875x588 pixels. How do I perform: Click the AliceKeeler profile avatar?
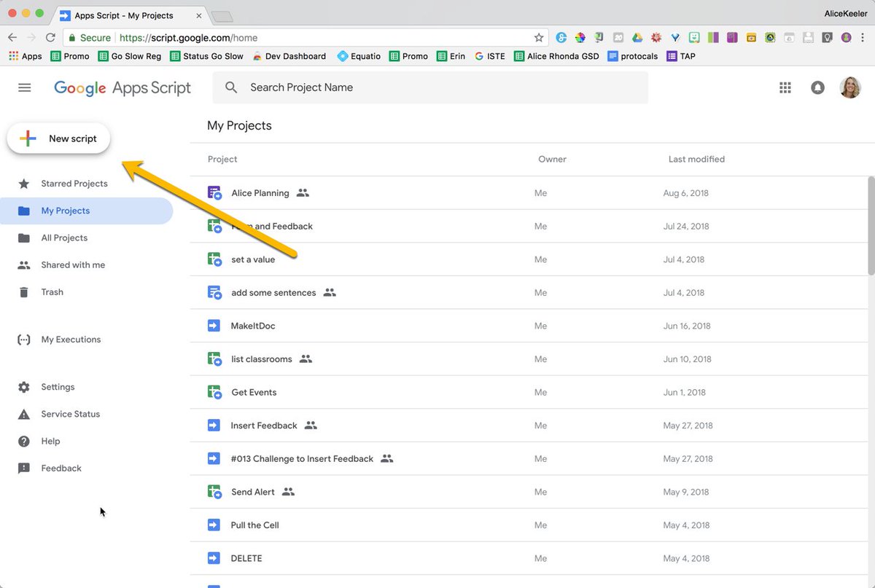pos(850,87)
